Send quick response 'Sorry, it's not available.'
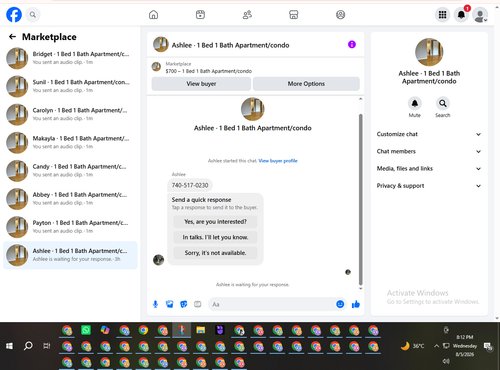 215,253
